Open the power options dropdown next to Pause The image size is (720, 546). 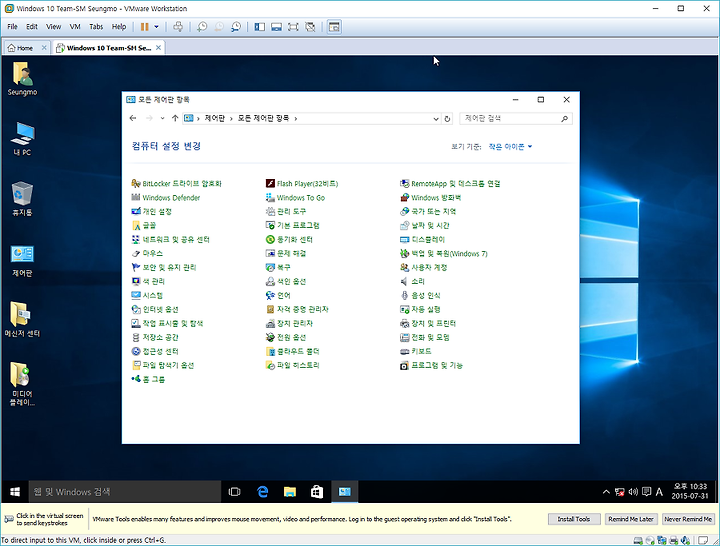(x=156, y=27)
